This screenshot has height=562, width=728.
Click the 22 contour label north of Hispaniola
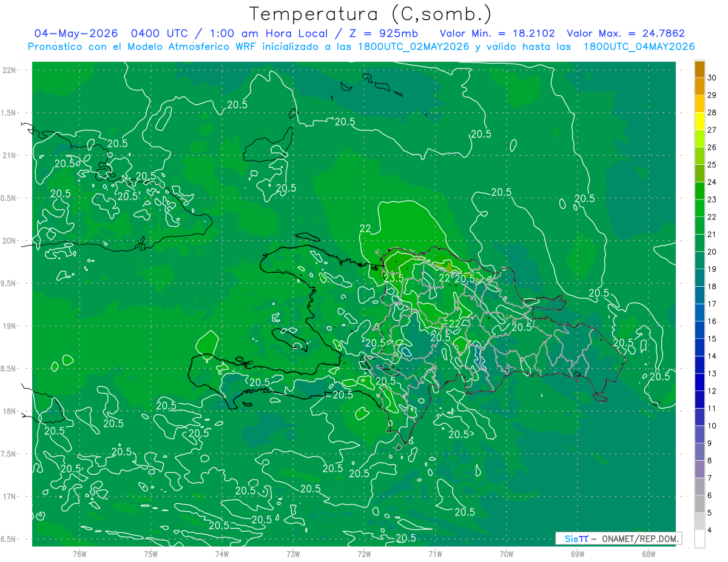point(365,228)
